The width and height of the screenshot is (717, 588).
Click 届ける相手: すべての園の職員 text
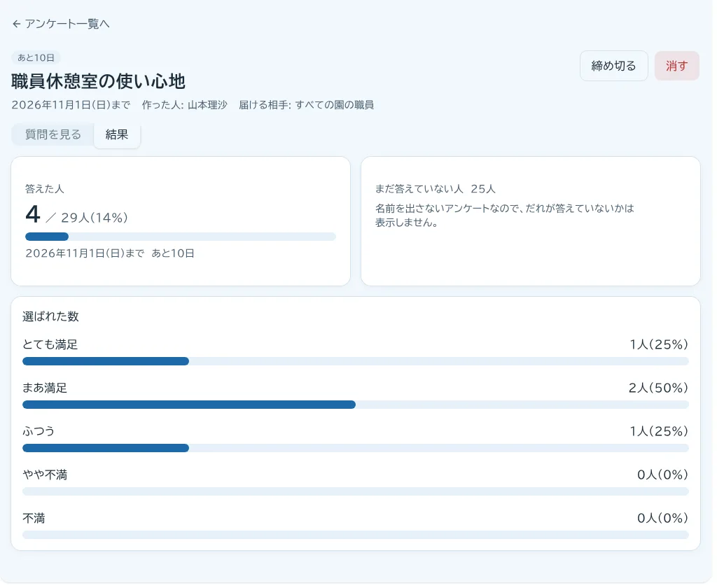[x=307, y=105]
